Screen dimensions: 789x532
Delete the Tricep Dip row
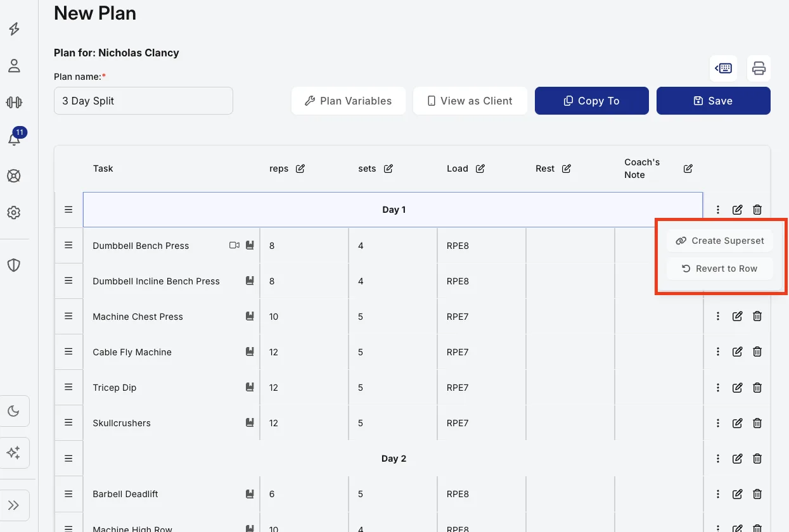[757, 388]
